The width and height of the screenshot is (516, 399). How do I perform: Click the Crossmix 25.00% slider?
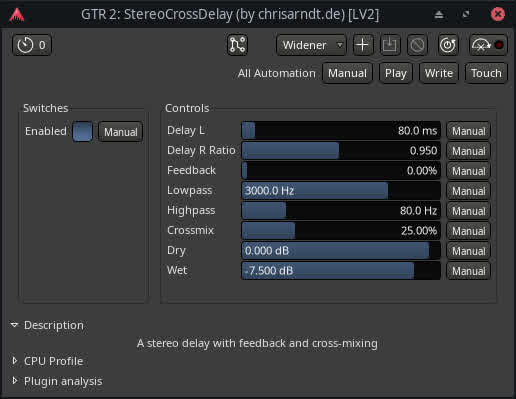pyautogui.click(x=341, y=231)
